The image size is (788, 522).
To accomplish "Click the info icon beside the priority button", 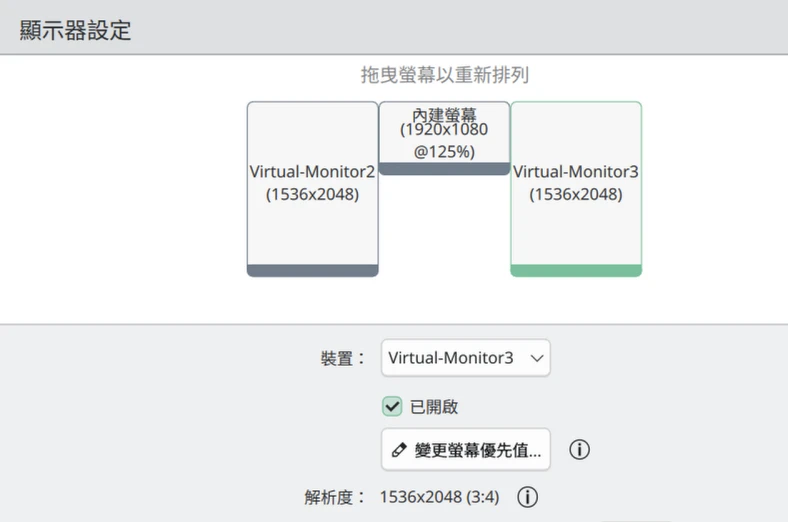I will click(x=579, y=450).
